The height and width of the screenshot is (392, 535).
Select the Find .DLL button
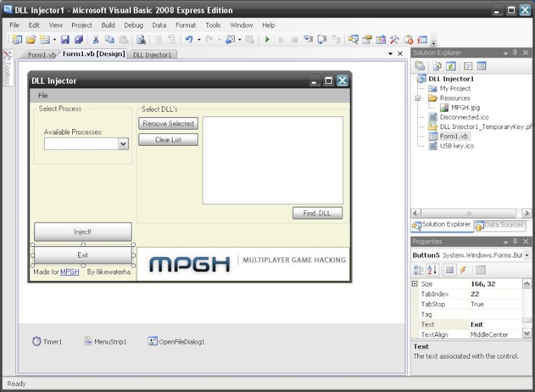click(x=317, y=213)
